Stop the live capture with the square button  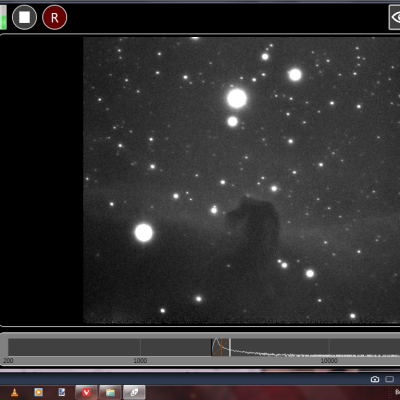pyautogui.click(x=24, y=17)
